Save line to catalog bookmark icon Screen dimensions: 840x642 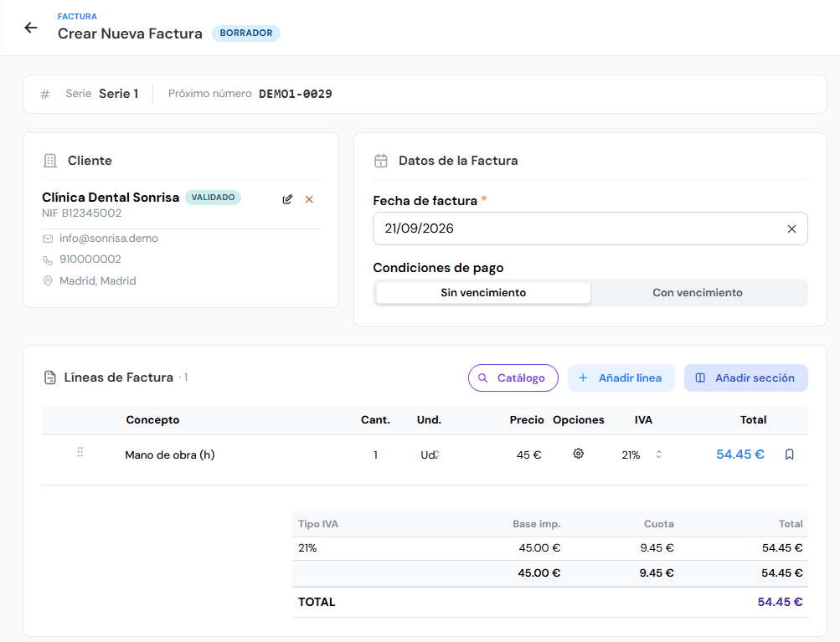(789, 455)
